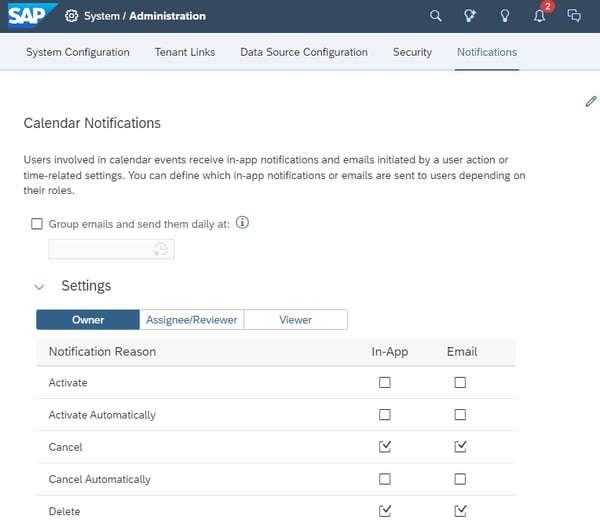Switch to the Security tab
This screenshot has width=600, height=523.
click(x=412, y=52)
